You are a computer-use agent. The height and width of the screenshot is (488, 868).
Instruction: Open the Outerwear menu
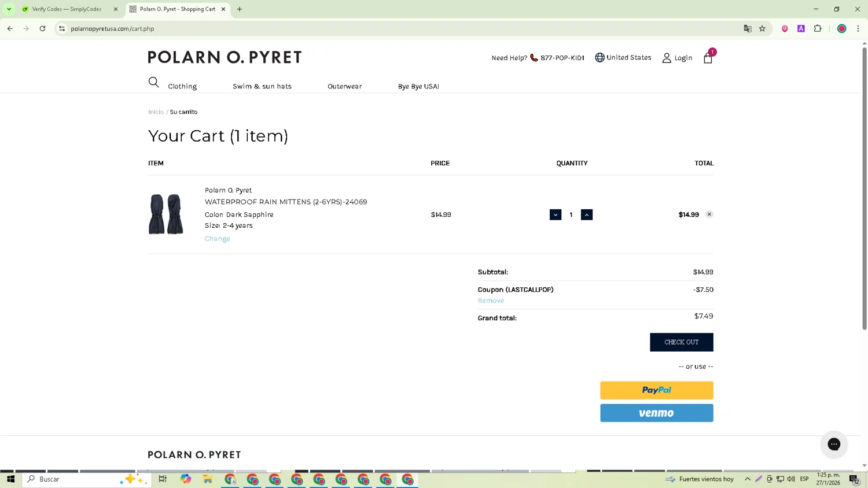345,86
